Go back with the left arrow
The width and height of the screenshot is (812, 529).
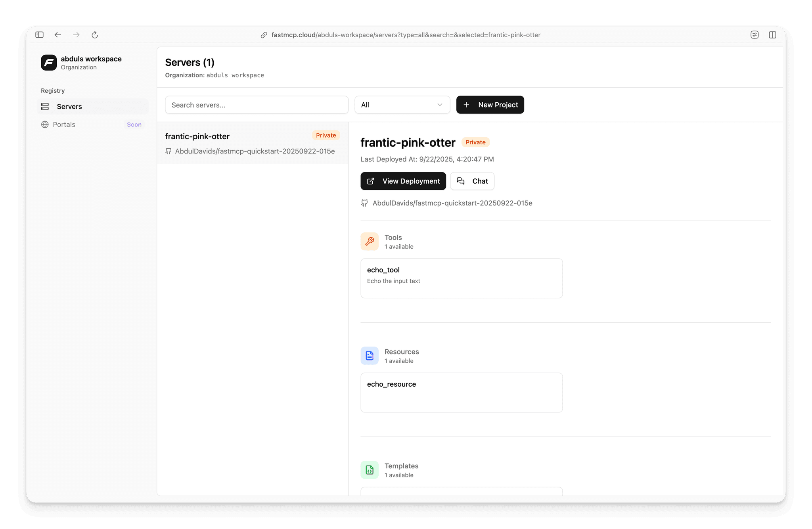[58, 35]
